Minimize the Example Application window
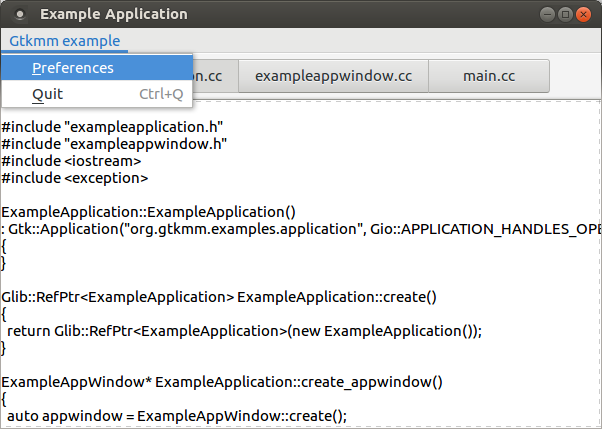 click(547, 15)
